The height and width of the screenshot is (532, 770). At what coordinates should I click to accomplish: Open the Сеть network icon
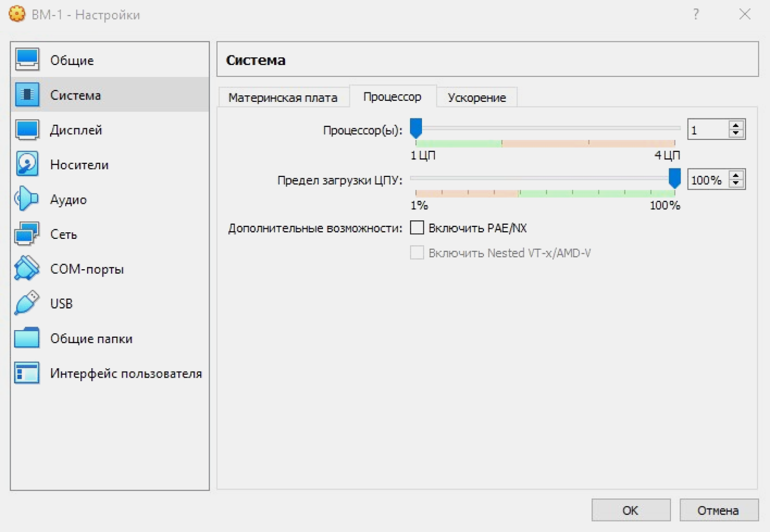tap(27, 234)
